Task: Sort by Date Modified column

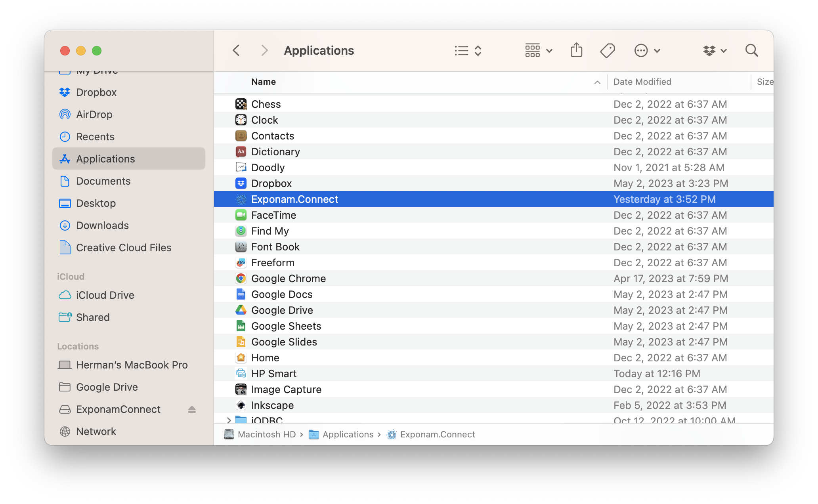Action: click(642, 82)
